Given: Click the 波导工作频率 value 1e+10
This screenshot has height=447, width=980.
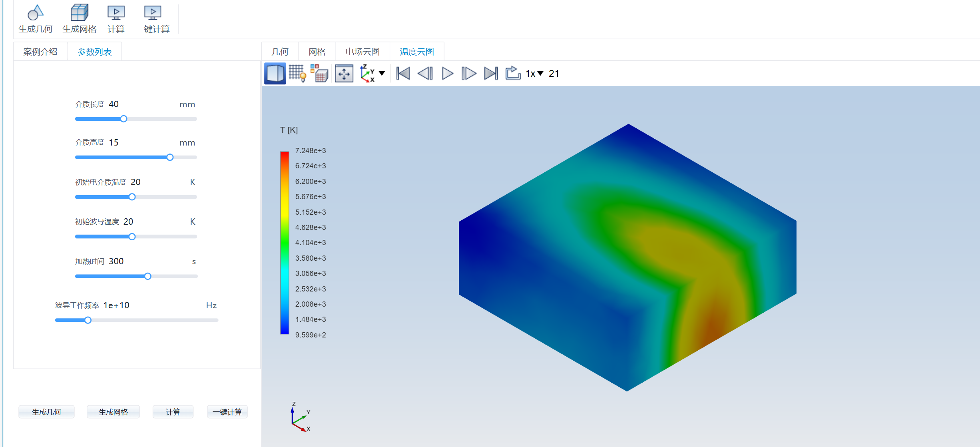Looking at the screenshot, I should (116, 305).
